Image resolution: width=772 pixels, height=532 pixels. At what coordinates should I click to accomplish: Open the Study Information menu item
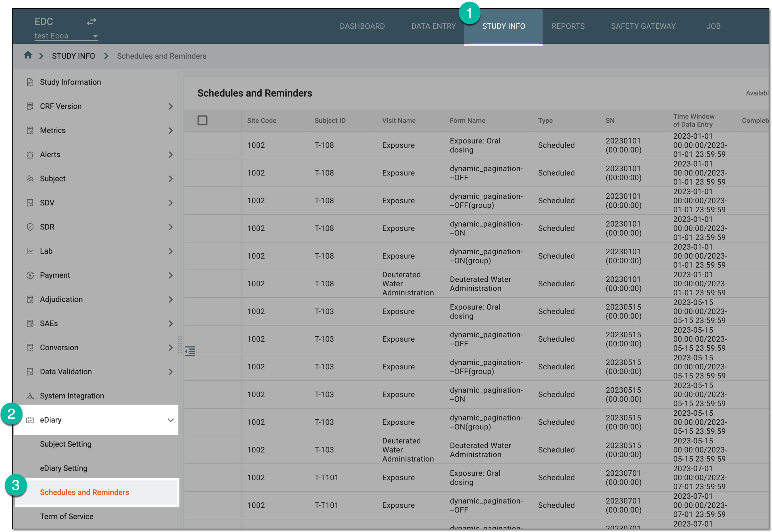pyautogui.click(x=70, y=82)
